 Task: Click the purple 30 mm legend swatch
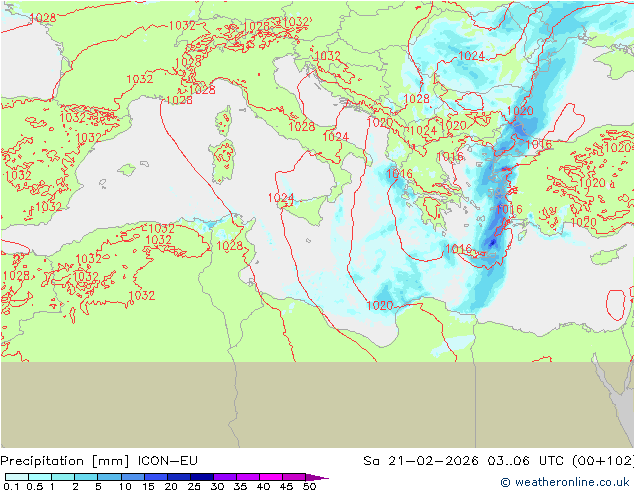coord(225,477)
